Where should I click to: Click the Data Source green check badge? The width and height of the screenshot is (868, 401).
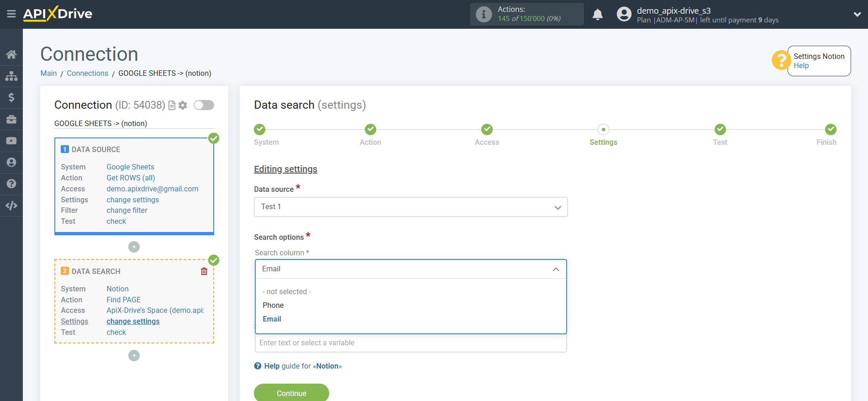pos(214,138)
